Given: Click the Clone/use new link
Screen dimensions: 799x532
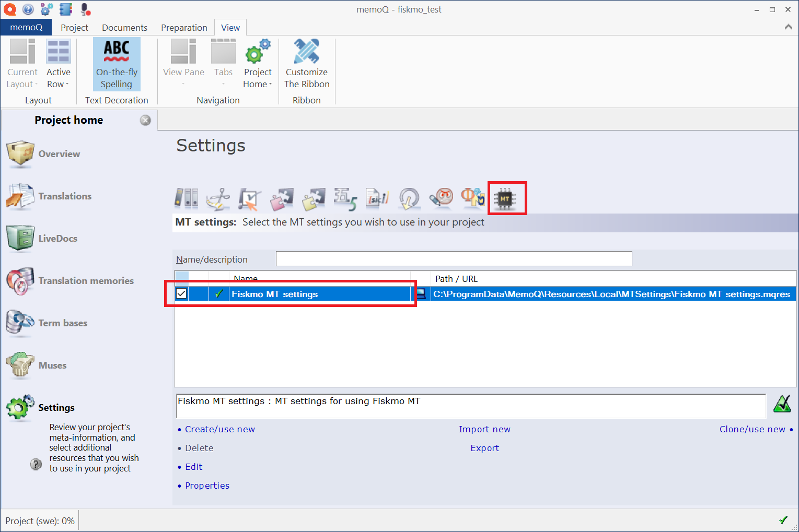Looking at the screenshot, I should point(752,429).
